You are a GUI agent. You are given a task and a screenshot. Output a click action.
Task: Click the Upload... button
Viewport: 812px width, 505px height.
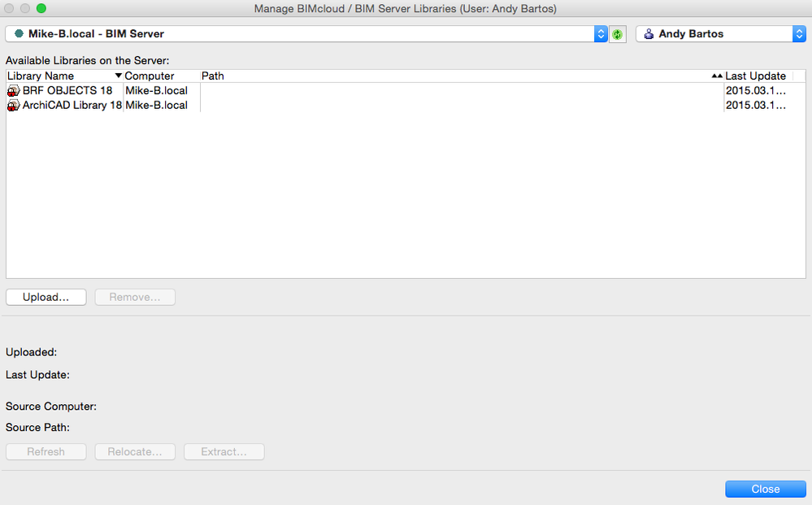click(46, 298)
